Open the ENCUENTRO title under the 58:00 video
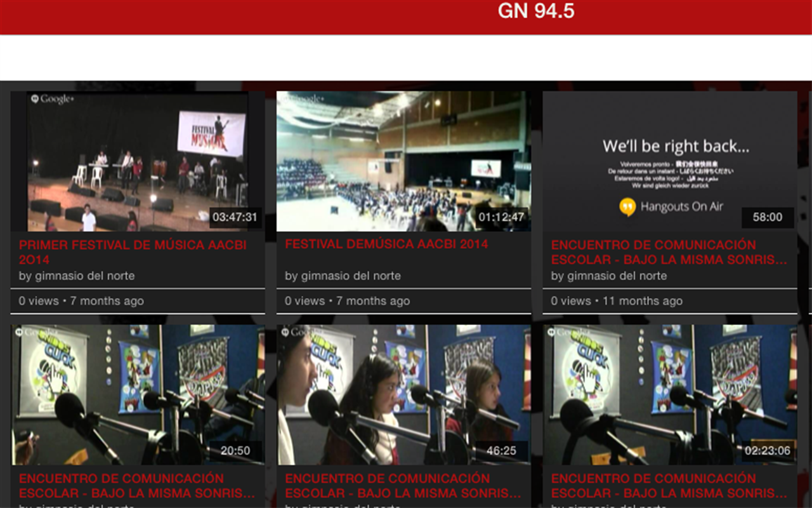Image resolution: width=812 pixels, height=508 pixels. 669,252
